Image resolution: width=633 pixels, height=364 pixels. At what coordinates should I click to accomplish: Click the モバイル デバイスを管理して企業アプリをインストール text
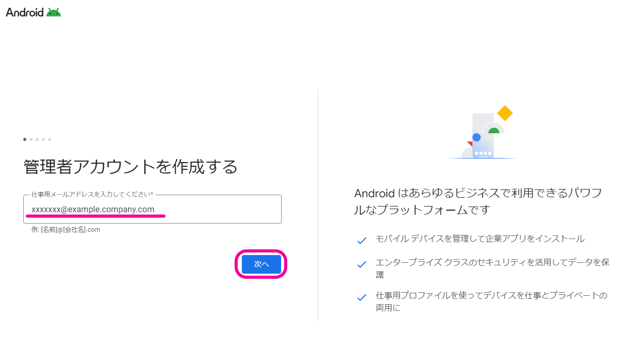click(x=480, y=239)
